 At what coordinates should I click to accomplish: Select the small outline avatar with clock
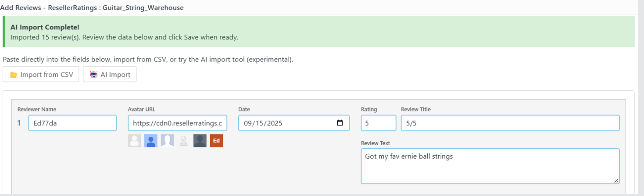pos(184,141)
